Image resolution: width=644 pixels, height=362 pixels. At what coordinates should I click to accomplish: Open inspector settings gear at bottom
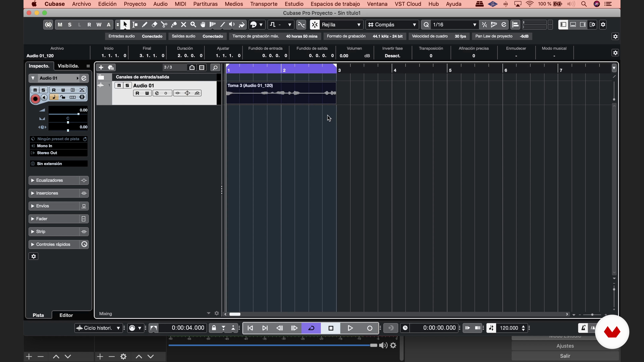click(x=34, y=256)
